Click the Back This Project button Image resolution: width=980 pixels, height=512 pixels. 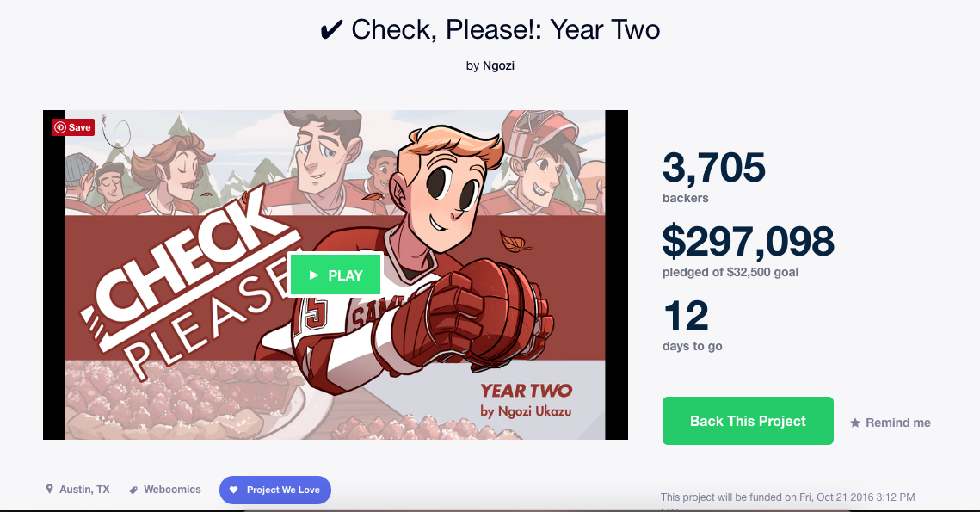pos(748,421)
